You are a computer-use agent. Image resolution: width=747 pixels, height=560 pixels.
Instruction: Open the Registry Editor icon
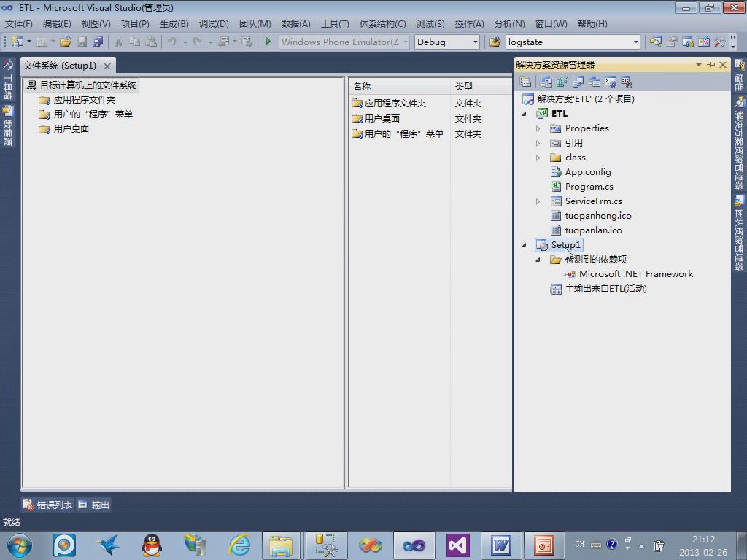[x=562, y=82]
